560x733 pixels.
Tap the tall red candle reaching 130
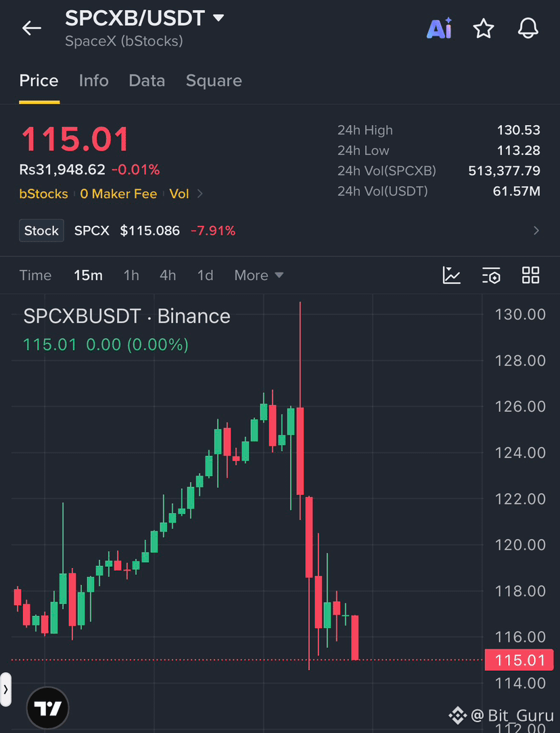(x=300, y=451)
